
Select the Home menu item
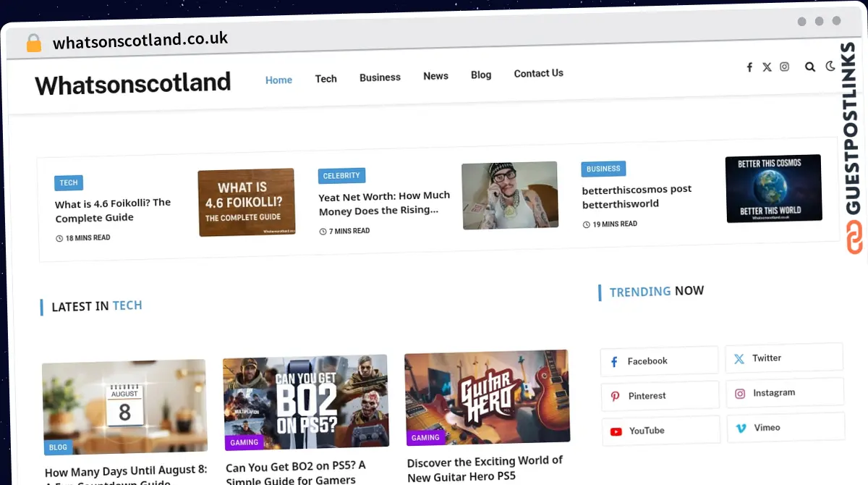pyautogui.click(x=278, y=80)
